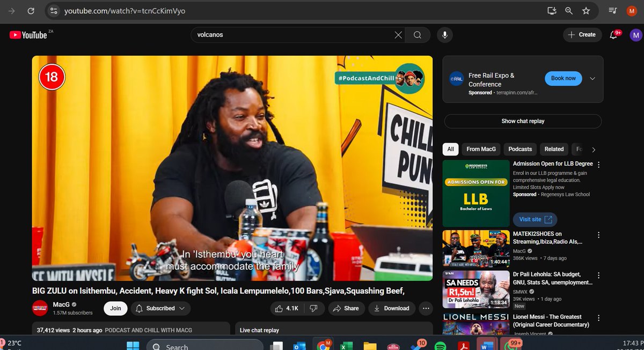This screenshot has height=350, width=644.
Task: Click PODCAST AND CHILL WITH MACG description text
Action: click(x=149, y=330)
